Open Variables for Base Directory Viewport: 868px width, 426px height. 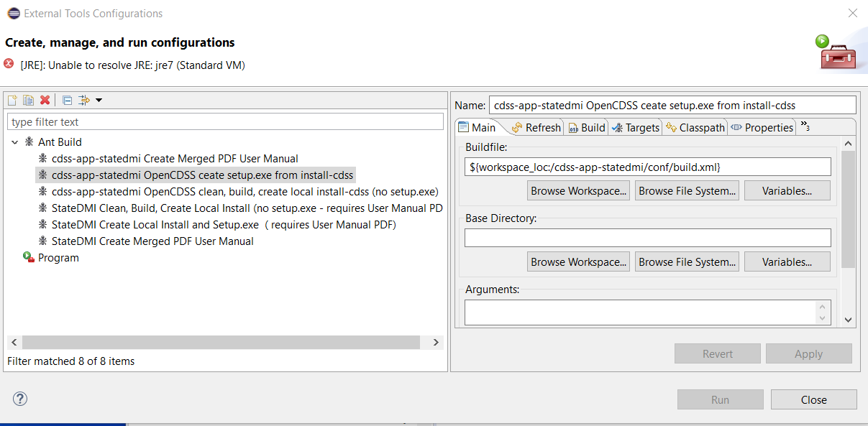[787, 261]
